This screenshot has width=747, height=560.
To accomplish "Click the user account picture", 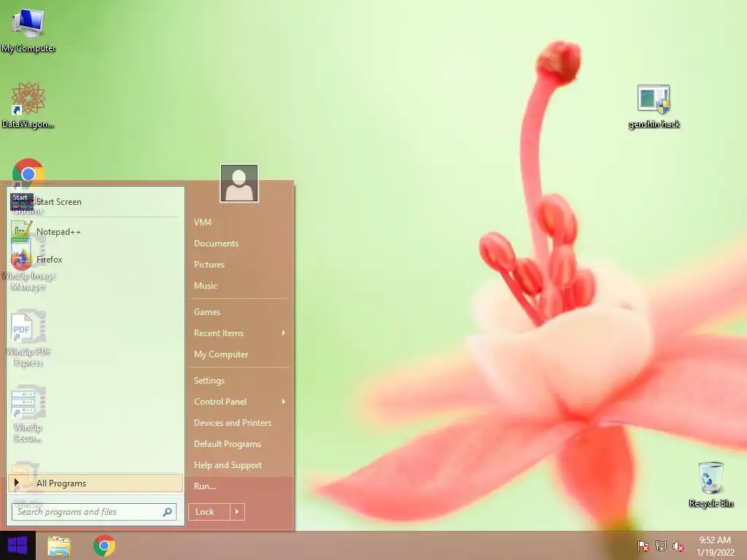I will [239, 183].
